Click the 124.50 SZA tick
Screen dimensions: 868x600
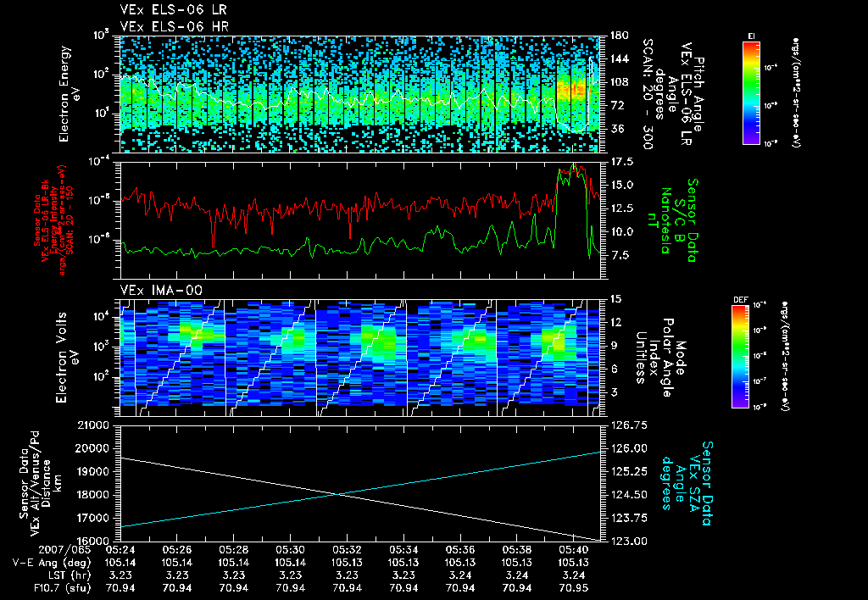coord(628,495)
